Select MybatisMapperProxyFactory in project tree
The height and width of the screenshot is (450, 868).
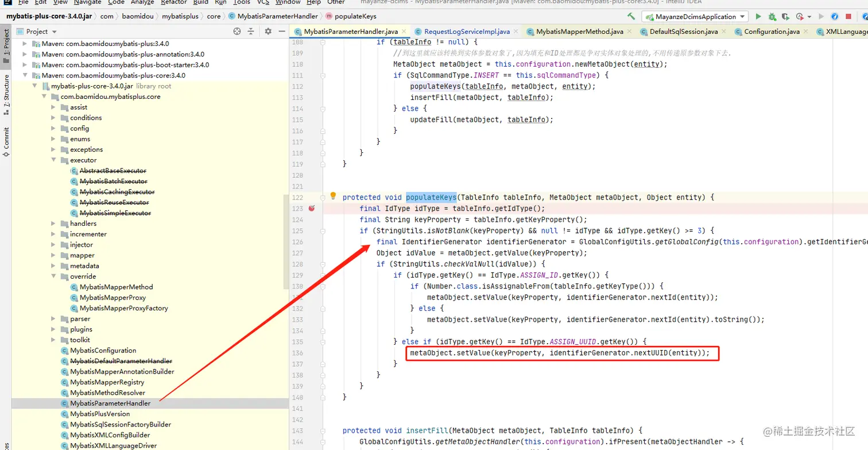coord(123,308)
